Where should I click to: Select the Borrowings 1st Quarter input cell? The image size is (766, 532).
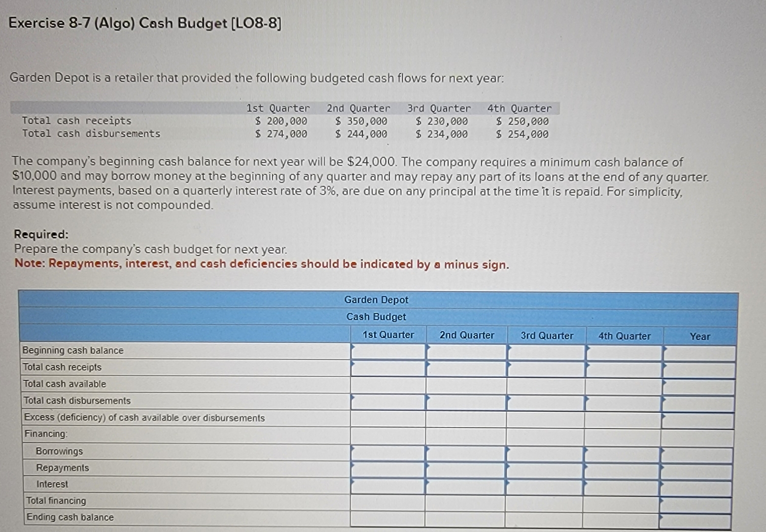pyautogui.click(x=387, y=451)
